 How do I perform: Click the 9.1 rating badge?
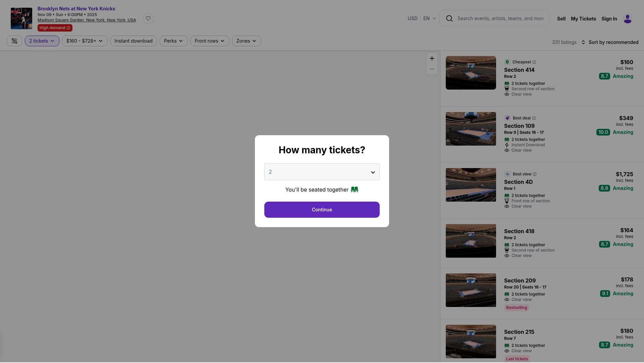click(605, 294)
